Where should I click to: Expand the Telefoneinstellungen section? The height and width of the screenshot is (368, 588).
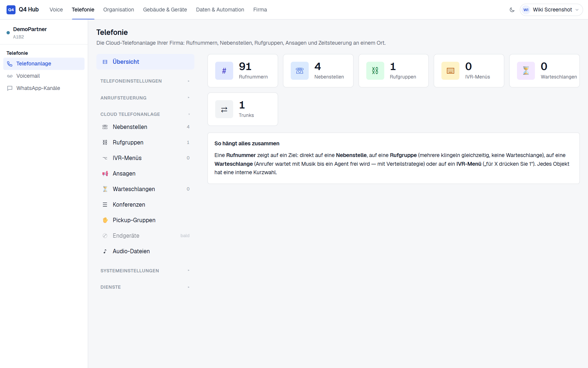coord(145,81)
